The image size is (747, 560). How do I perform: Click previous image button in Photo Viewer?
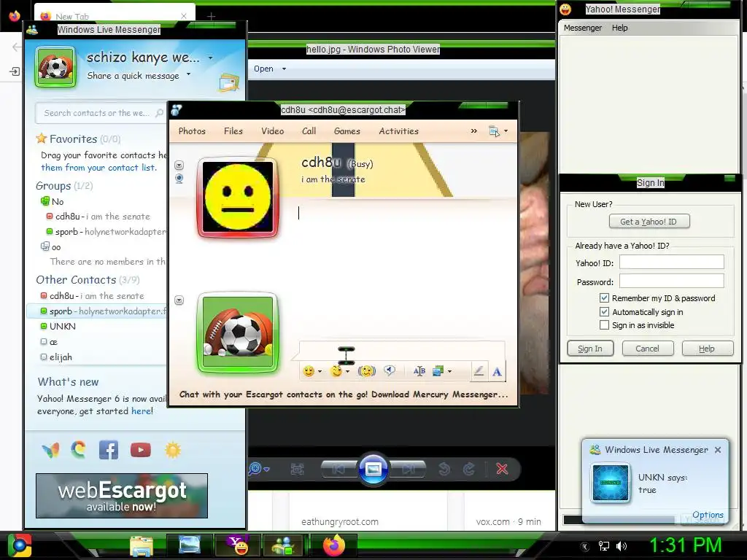click(339, 469)
